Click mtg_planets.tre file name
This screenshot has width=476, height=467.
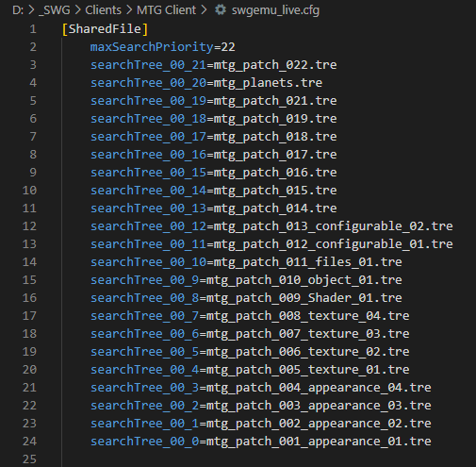[268, 83]
